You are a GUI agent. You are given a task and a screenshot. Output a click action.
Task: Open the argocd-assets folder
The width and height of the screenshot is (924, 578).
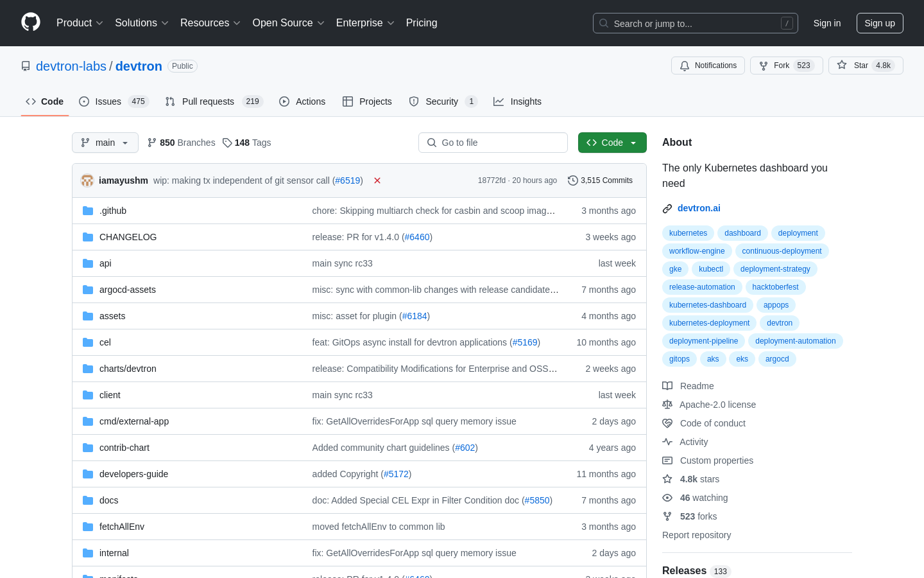[128, 290]
